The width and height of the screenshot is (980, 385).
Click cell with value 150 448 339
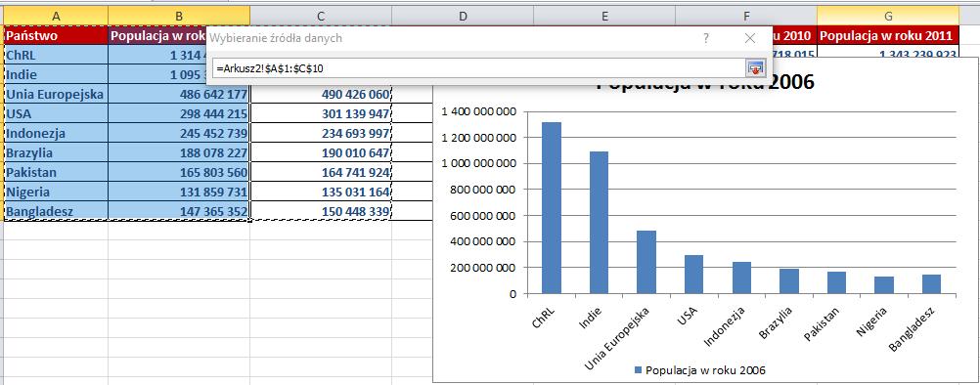coord(321,211)
